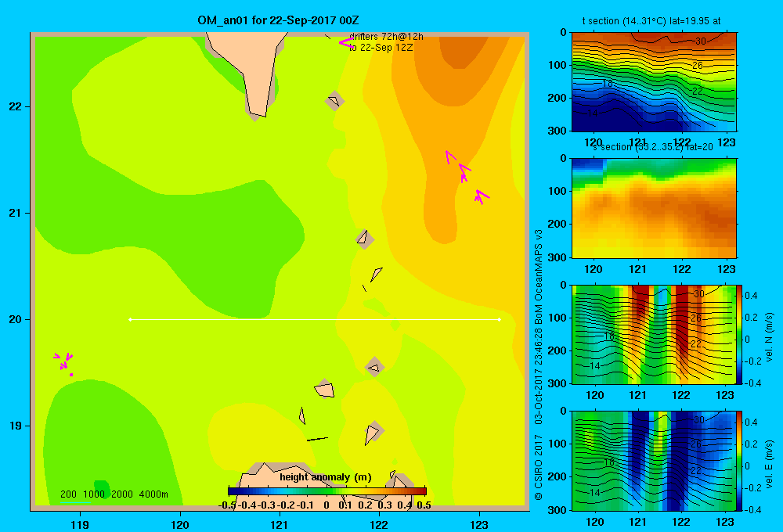
Task: Click the 30 contour label in temperature section
Action: click(x=701, y=41)
